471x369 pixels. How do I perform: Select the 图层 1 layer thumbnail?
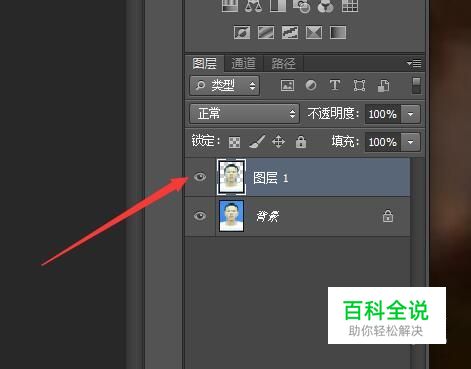(231, 177)
